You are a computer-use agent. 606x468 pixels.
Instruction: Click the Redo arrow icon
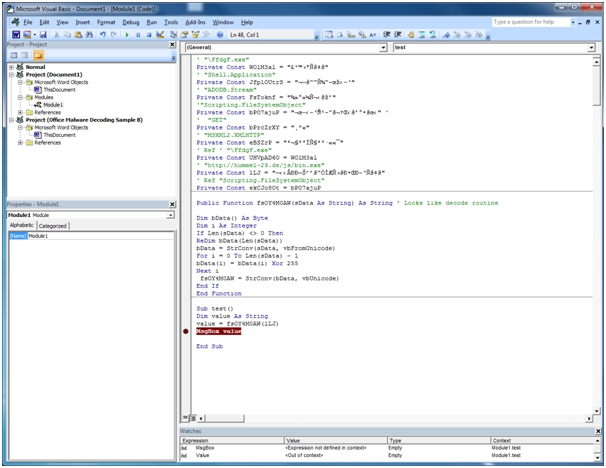point(114,35)
